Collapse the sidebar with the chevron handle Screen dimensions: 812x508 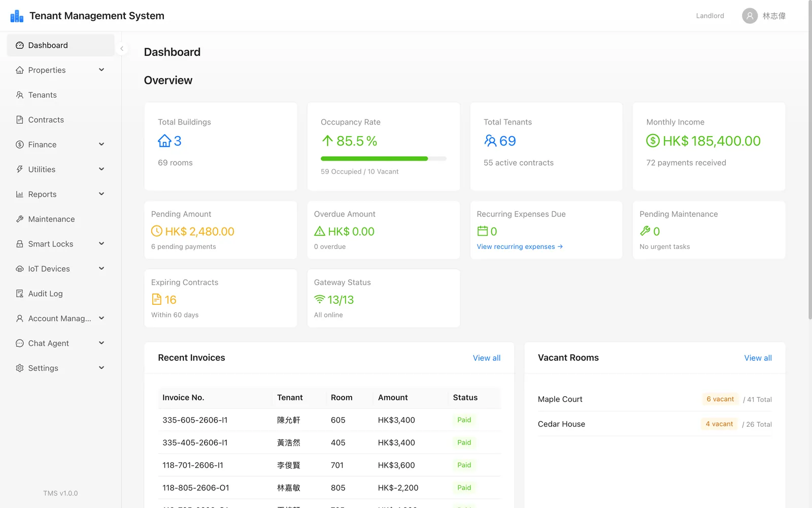(x=122, y=49)
